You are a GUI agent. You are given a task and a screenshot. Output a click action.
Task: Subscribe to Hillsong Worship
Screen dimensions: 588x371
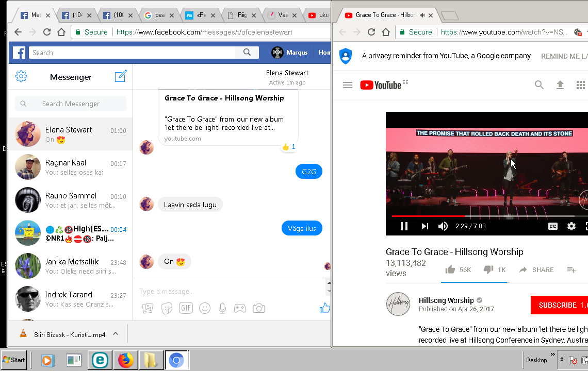coord(560,305)
